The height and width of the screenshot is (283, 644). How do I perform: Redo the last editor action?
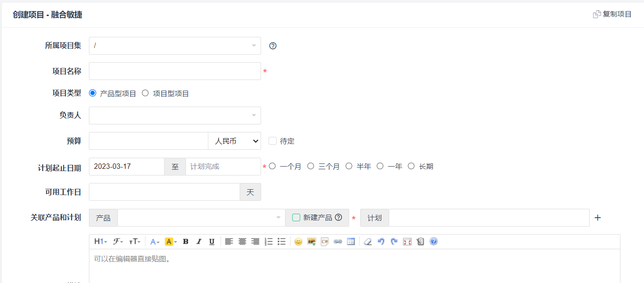click(394, 242)
